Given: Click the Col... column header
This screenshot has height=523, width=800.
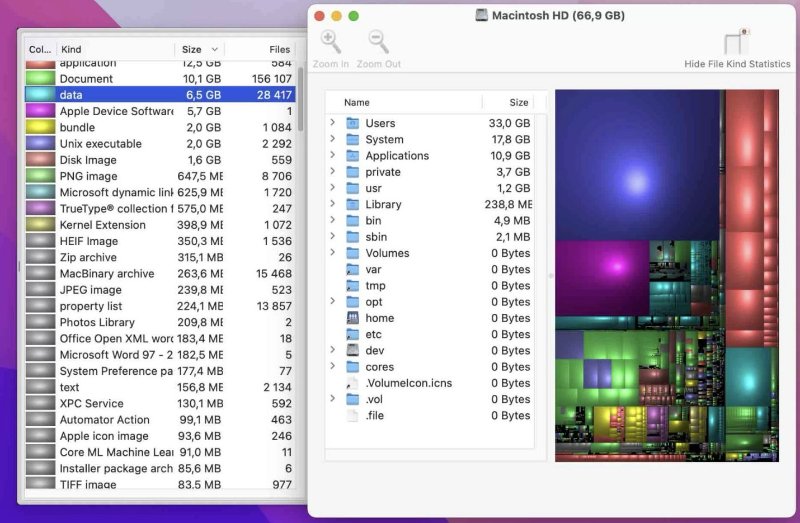Looking at the screenshot, I should click(40, 49).
